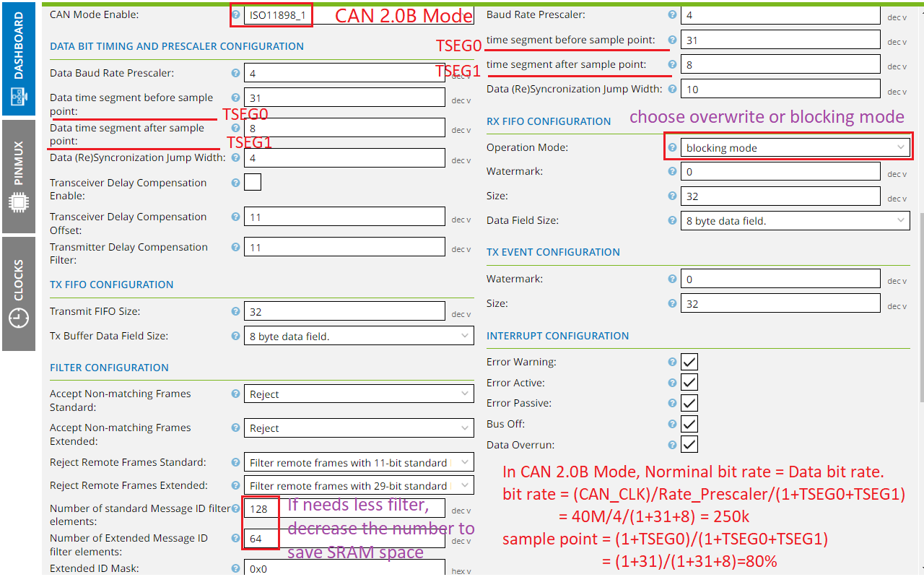Click help icon for Extended ID Mask
Image resolution: width=924 pixels, height=577 pixels.
coord(235,568)
